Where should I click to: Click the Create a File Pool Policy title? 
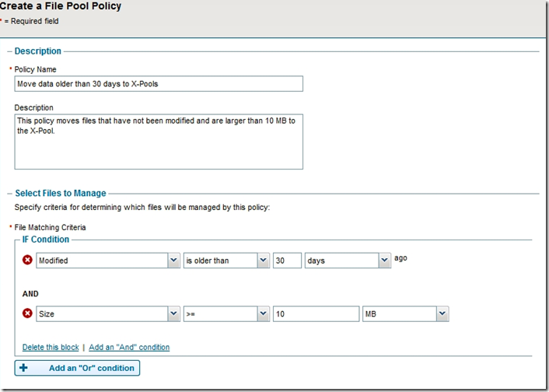point(60,6)
